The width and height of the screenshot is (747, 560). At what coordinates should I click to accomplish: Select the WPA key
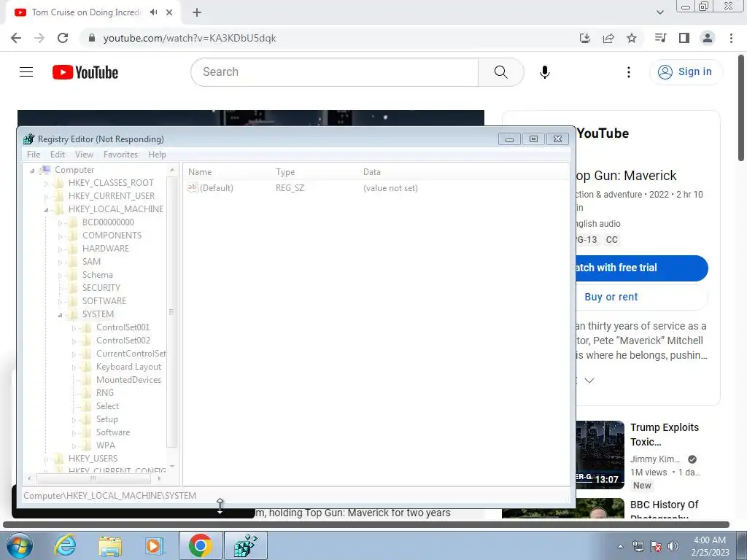[x=105, y=446]
